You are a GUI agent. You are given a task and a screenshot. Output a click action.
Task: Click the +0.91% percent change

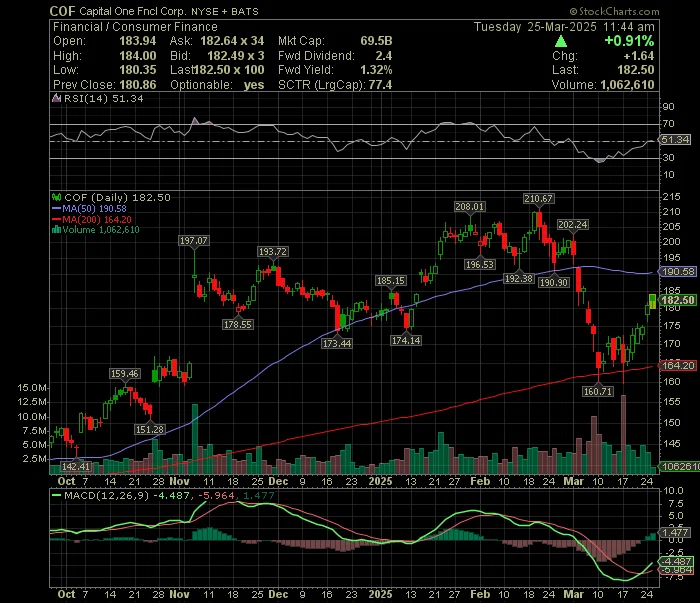coord(629,41)
